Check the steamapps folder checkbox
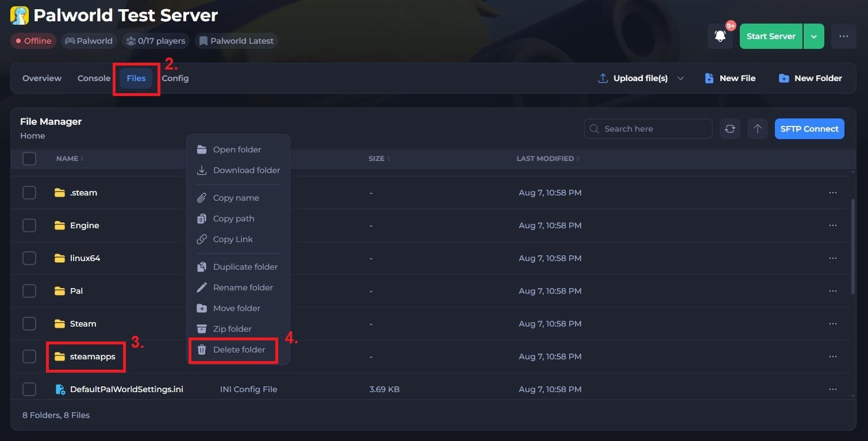Image resolution: width=868 pixels, height=441 pixels. point(29,356)
